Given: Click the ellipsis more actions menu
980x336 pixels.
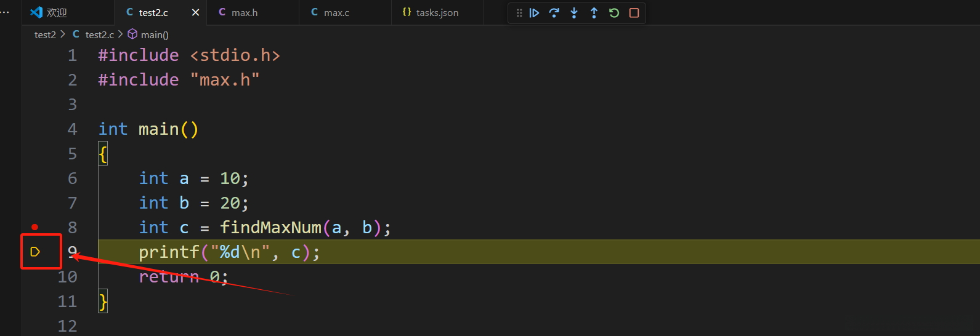Looking at the screenshot, I should click(x=5, y=12).
